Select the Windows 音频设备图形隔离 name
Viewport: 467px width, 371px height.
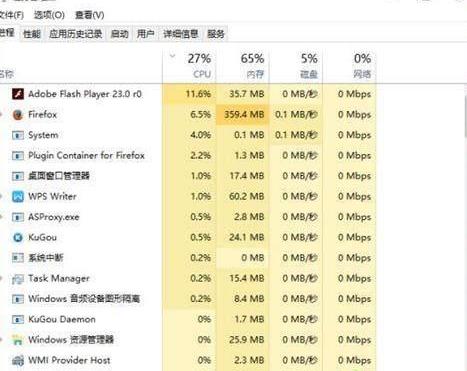pyautogui.click(x=84, y=299)
